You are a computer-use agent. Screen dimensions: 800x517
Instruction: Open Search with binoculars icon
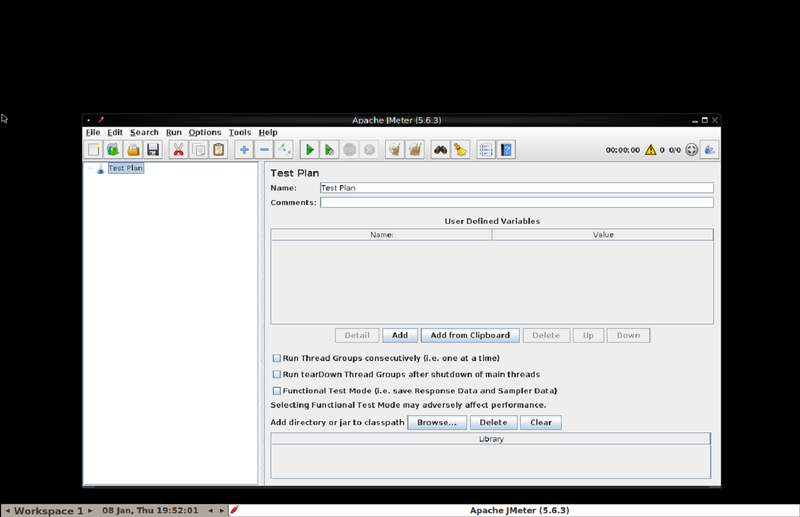click(x=440, y=150)
